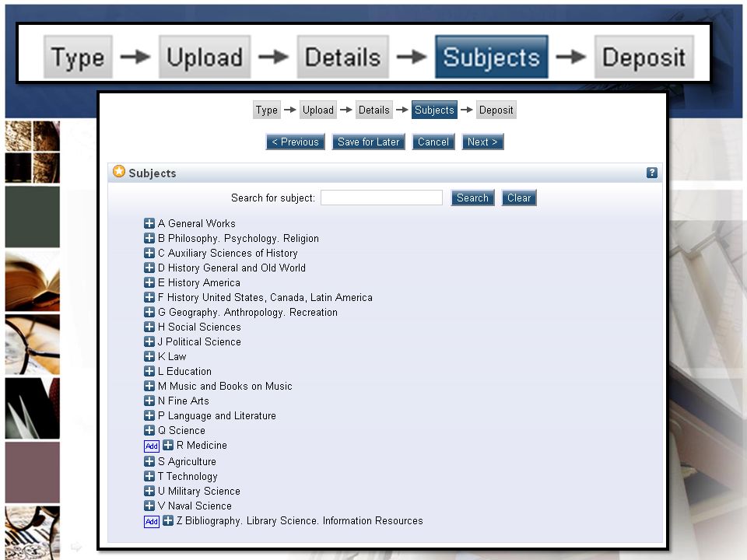Image resolution: width=747 pixels, height=560 pixels.
Task: Click the large Type stage button
Action: (x=78, y=57)
